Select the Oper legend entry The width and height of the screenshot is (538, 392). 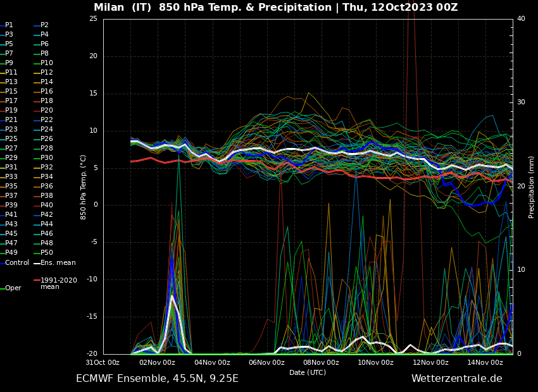coord(13,288)
